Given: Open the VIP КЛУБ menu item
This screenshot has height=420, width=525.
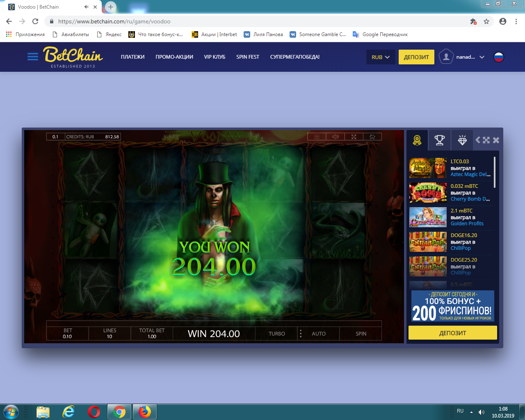Looking at the screenshot, I should (x=215, y=57).
